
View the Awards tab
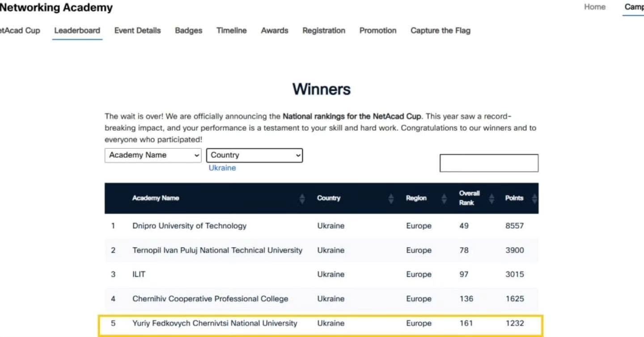(275, 30)
